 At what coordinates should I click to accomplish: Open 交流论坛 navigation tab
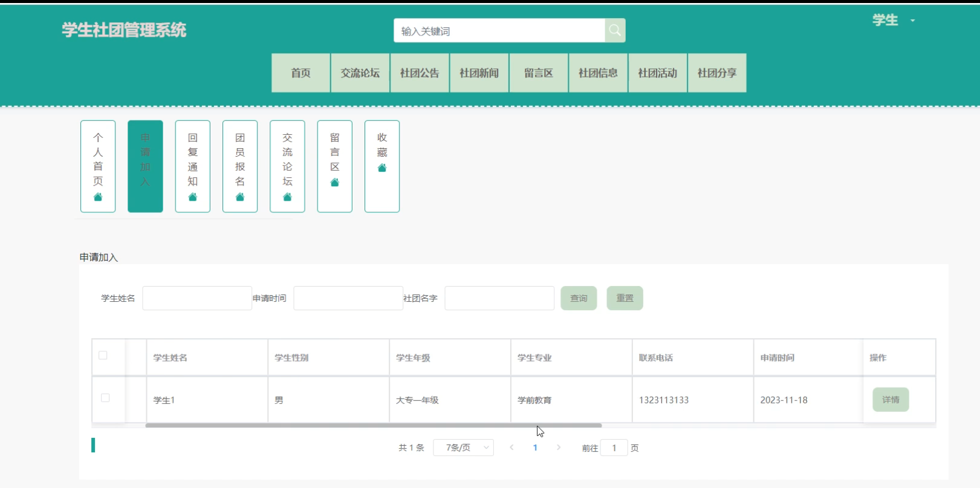coord(360,73)
